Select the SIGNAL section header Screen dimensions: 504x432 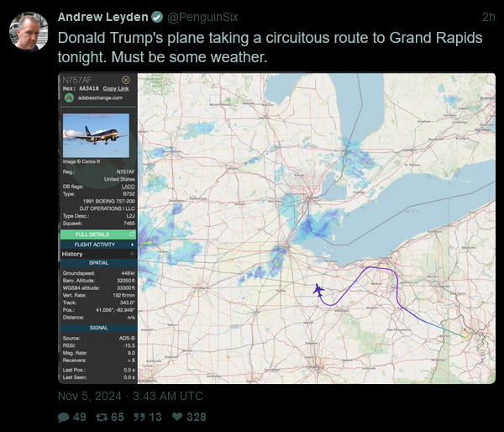coord(98,328)
